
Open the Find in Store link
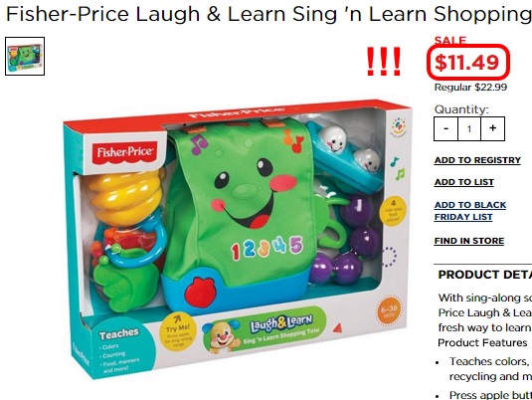[x=469, y=241]
